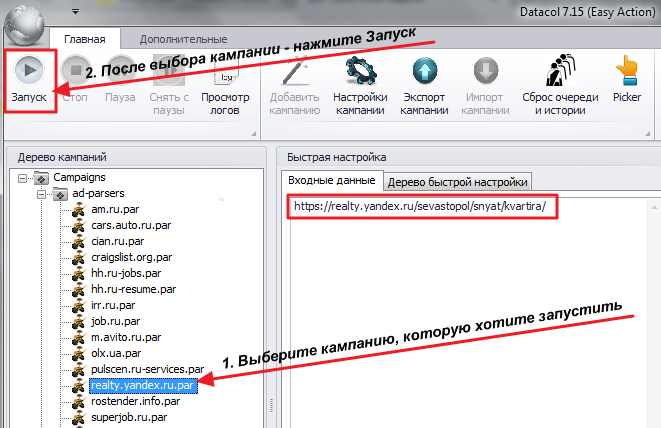Click splitter grip between tree and settings panels
This screenshot has height=428, width=661.
[271, 406]
